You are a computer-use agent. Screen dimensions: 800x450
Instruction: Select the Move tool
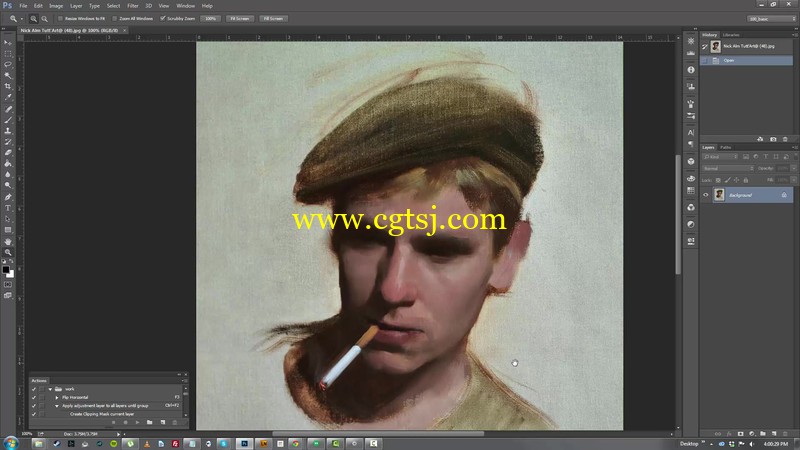[8, 43]
